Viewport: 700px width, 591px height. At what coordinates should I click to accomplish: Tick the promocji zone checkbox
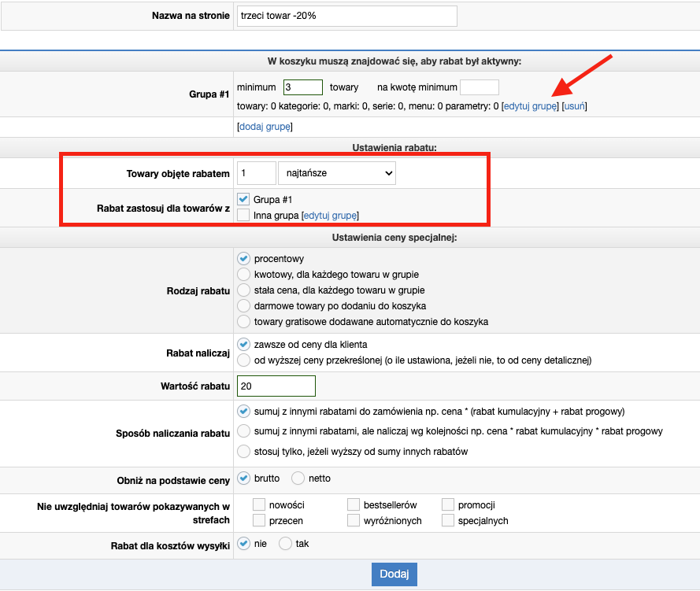(448, 505)
